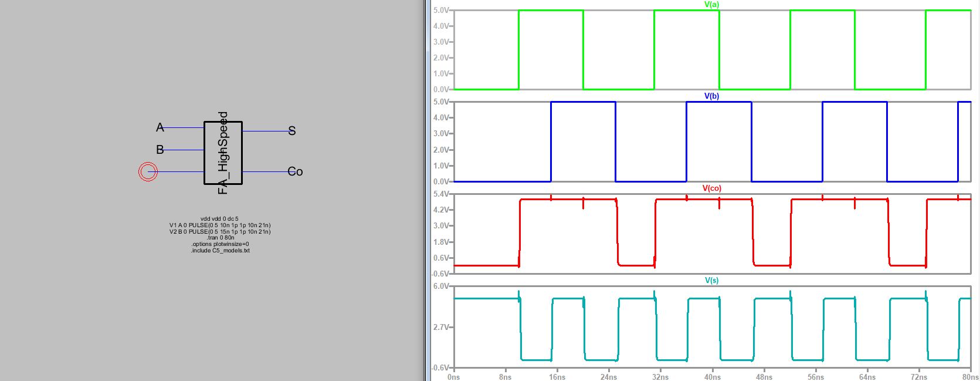The width and height of the screenshot is (980, 381).
Task: Select the V(b) trace label
Action: point(711,96)
